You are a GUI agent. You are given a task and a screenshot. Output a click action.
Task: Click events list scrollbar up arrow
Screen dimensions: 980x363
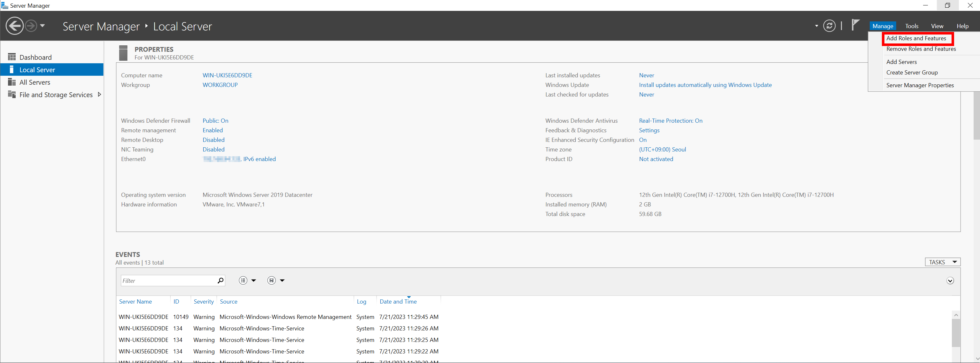tap(956, 315)
